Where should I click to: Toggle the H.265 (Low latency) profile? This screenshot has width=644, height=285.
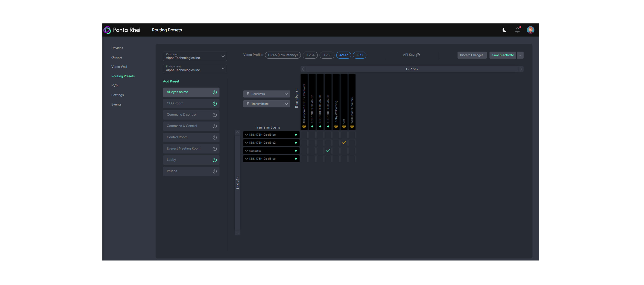[283, 55]
